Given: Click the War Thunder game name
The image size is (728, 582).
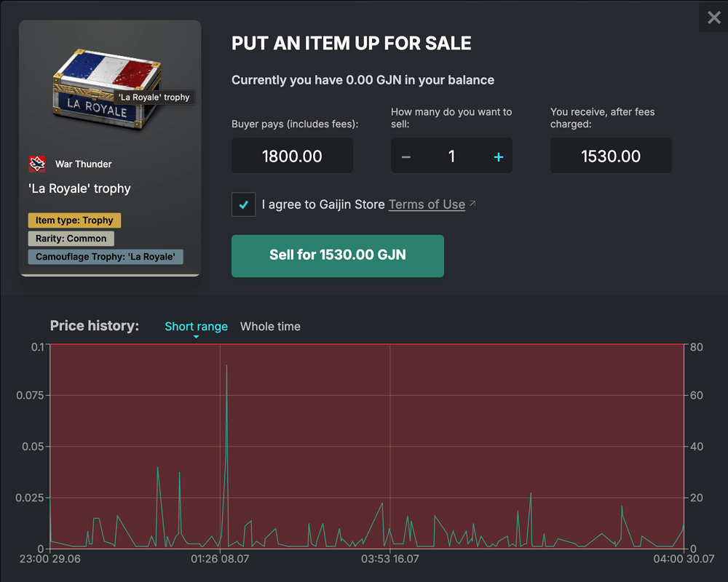Looking at the screenshot, I should point(84,164).
